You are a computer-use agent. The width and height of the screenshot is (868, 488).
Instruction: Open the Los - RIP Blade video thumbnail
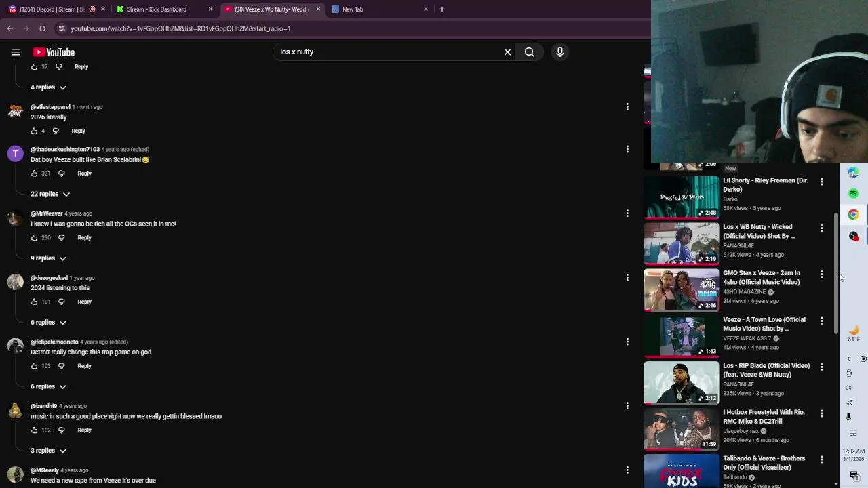[x=682, y=382]
